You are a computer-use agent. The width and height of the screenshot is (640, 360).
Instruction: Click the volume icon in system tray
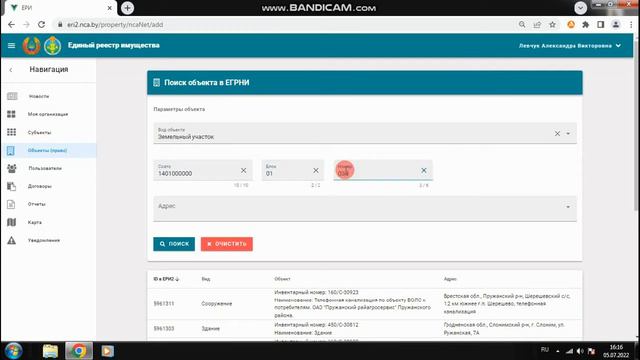point(580,351)
